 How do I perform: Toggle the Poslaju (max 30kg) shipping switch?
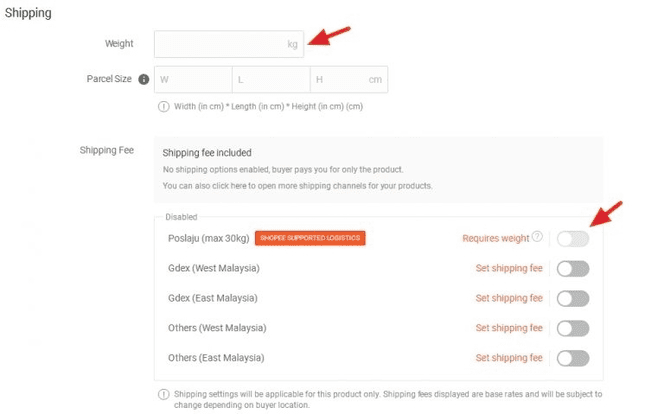click(x=573, y=238)
